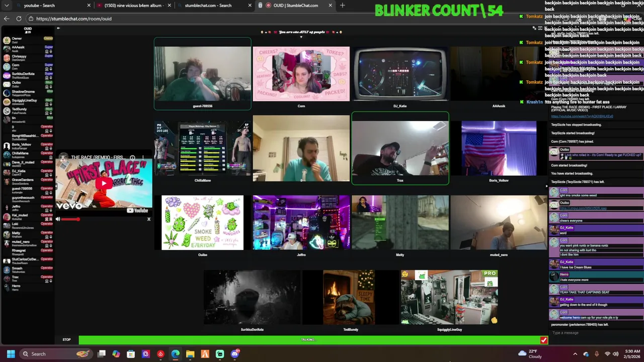The height and width of the screenshot is (362, 644).
Task: Select Ouibo's Smoke Weed Everyday tile
Action: pyautogui.click(x=202, y=223)
